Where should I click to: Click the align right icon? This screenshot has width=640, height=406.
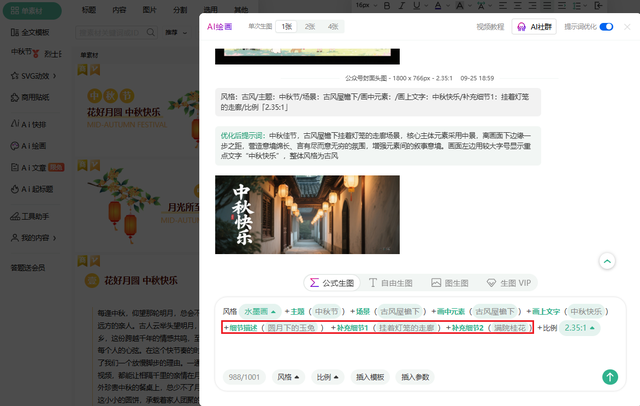[x=532, y=6]
